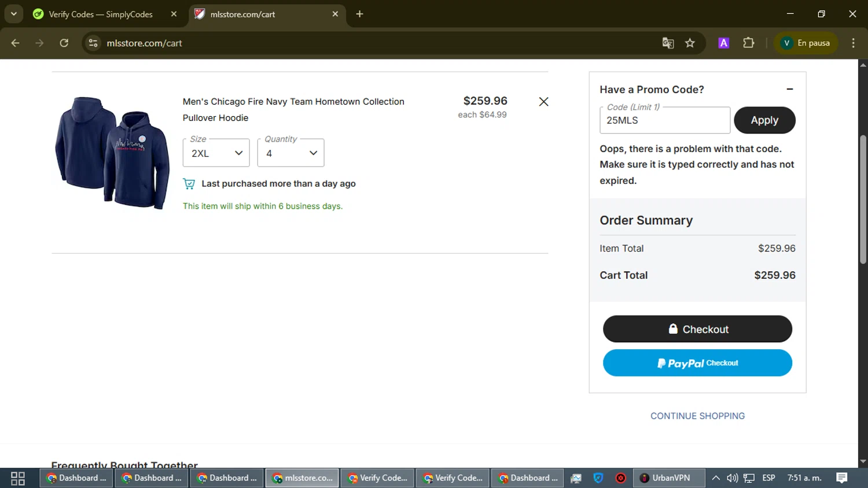This screenshot has height=488, width=868.
Task: Click the promo code 'Oops' error message
Action: (x=697, y=165)
